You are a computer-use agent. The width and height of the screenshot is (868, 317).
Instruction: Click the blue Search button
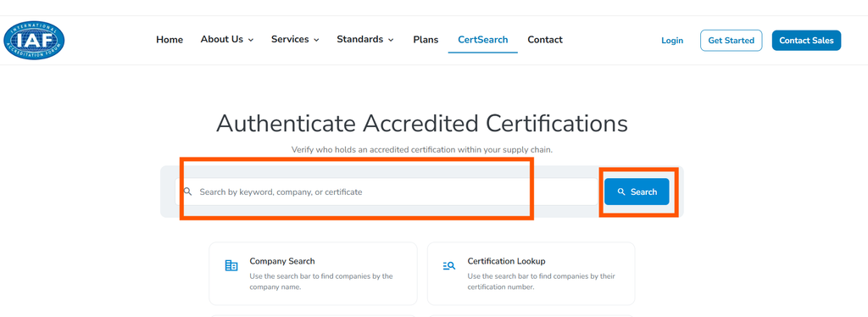(x=637, y=192)
